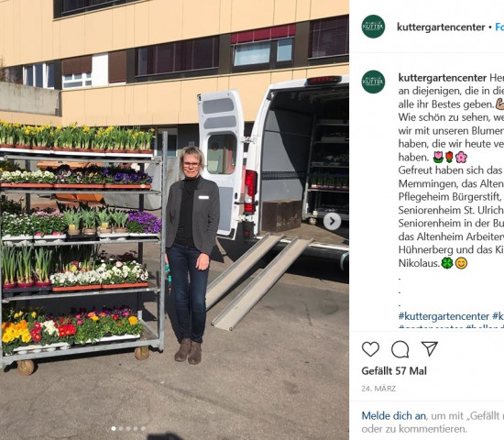Image resolution: width=504 pixels, height=440 pixels.
Task: Click the caption text about Memmingen
Action: coord(451,183)
